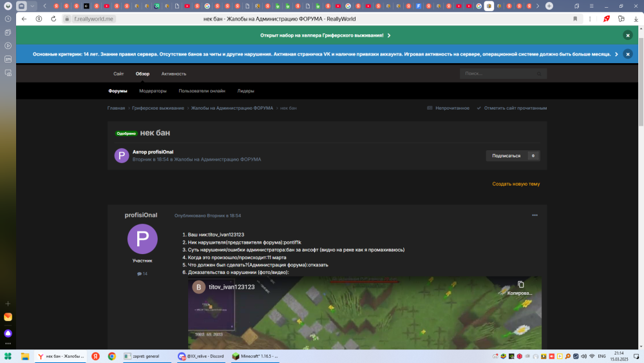The height and width of the screenshot is (363, 644).
Task: Open Chrome from the taskbar
Action: (111, 357)
